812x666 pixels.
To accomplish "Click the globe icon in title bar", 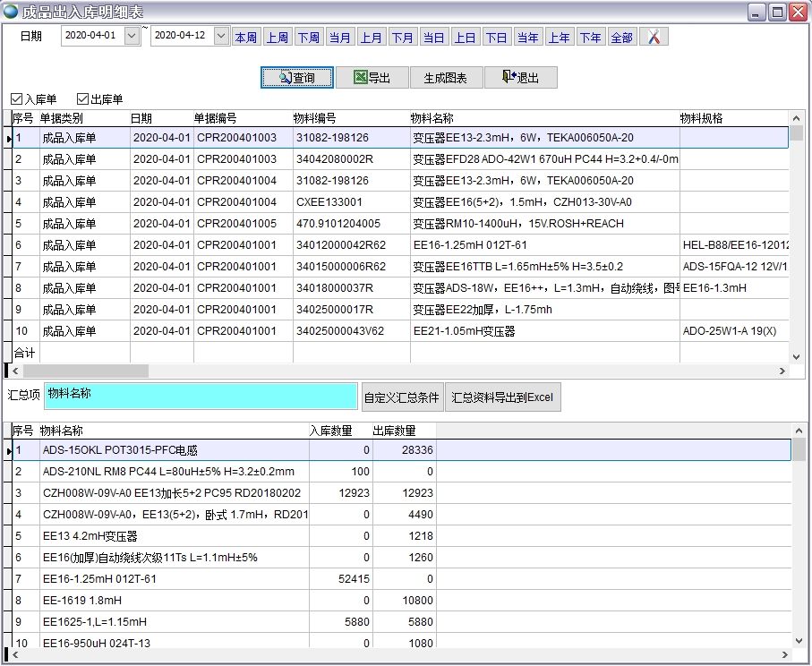I will click(12, 12).
